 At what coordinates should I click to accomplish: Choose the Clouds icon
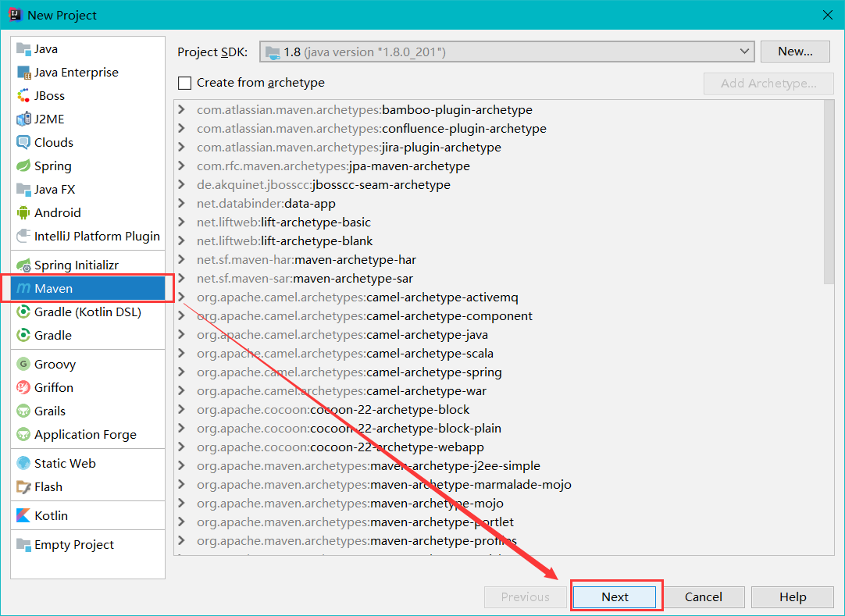(x=23, y=142)
